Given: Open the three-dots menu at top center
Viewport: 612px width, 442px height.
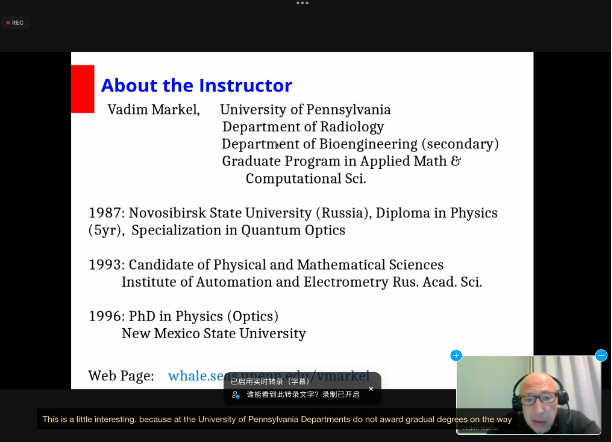Looking at the screenshot, I should pos(302,3).
